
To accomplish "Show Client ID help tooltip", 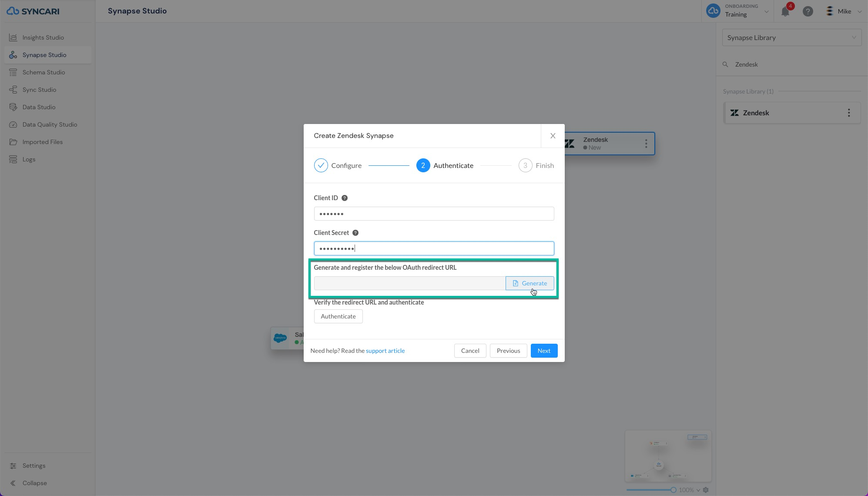I will (x=345, y=198).
